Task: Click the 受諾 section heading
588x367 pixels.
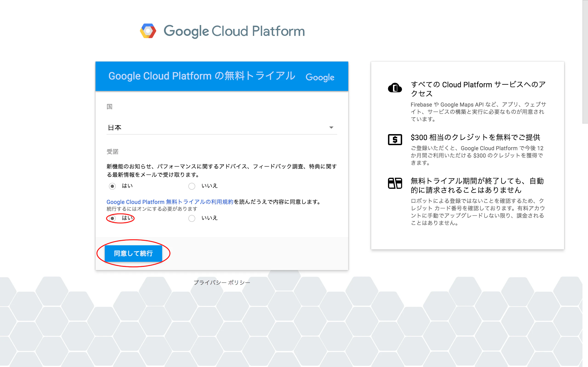Action: (x=113, y=151)
